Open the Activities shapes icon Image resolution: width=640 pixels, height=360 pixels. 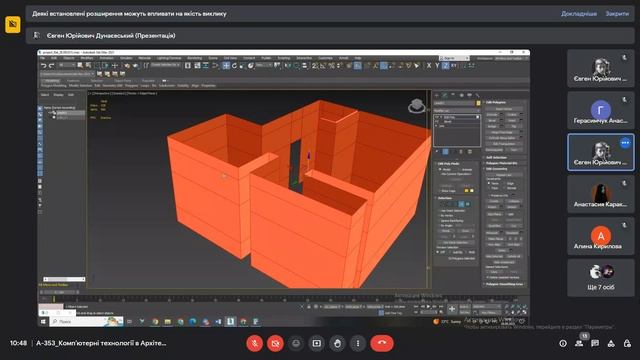point(611,343)
